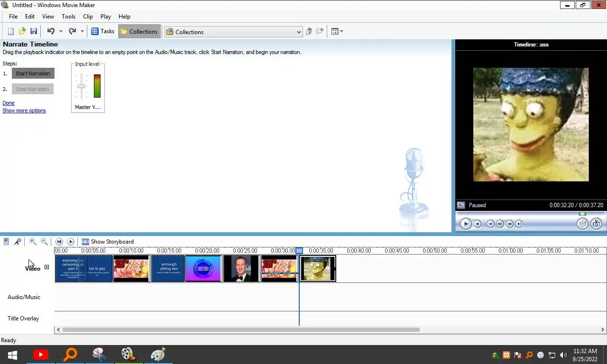The width and height of the screenshot is (607, 364).
Task: Click the volume icon in the system tray
Action: pyautogui.click(x=563, y=355)
